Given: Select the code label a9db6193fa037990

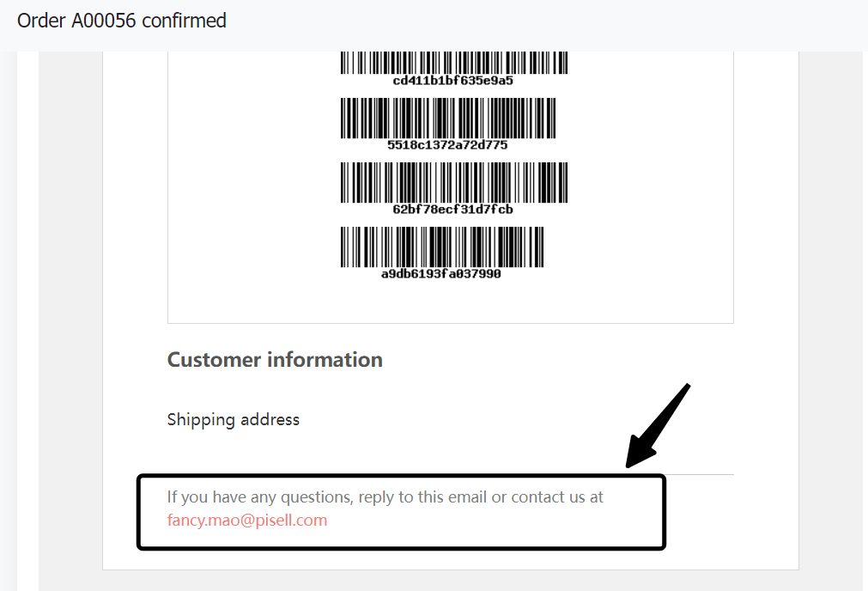Looking at the screenshot, I should pos(441,274).
